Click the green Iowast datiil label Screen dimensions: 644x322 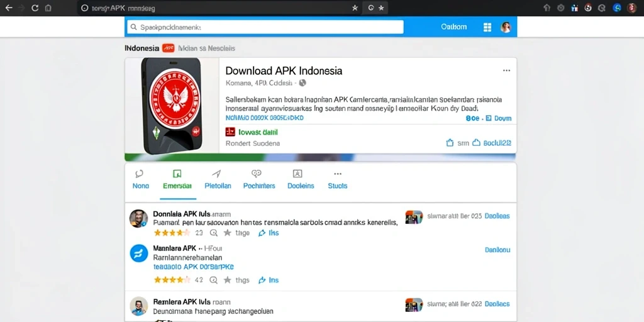click(258, 132)
